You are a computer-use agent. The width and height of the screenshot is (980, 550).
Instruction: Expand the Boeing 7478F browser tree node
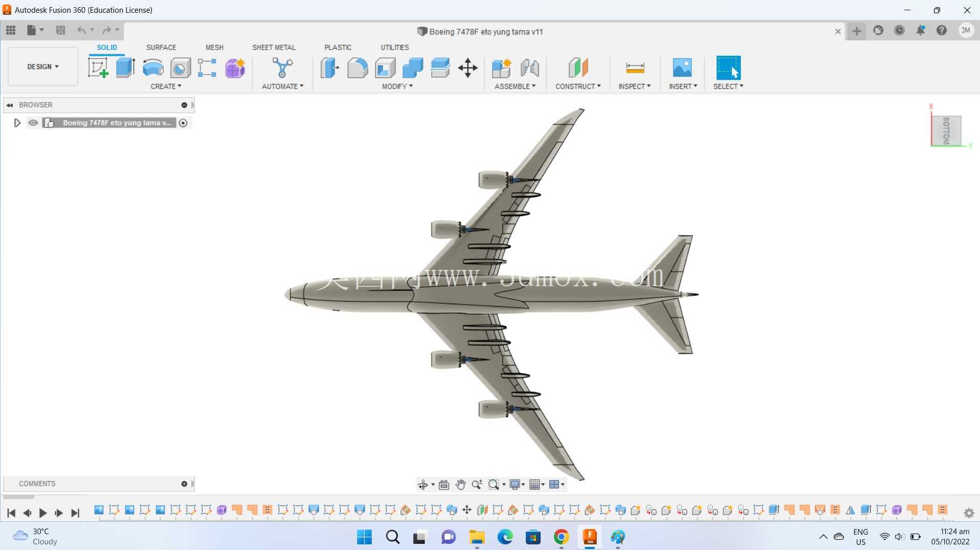[17, 123]
